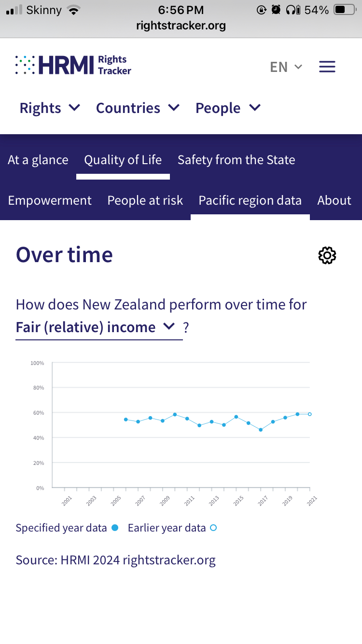Open chart settings gear icon
362x644 pixels.
(x=327, y=255)
